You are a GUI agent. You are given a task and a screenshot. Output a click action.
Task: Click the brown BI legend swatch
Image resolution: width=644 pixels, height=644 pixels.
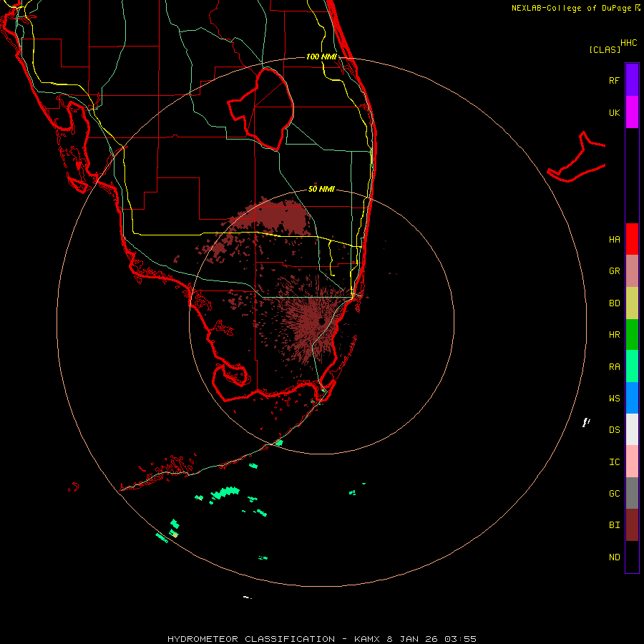tap(632, 525)
